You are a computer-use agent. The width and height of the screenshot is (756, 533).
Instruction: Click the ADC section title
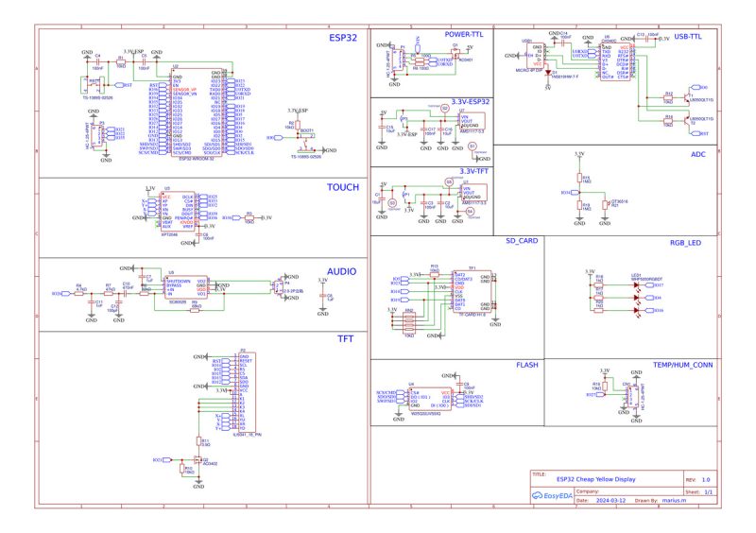[x=698, y=154]
